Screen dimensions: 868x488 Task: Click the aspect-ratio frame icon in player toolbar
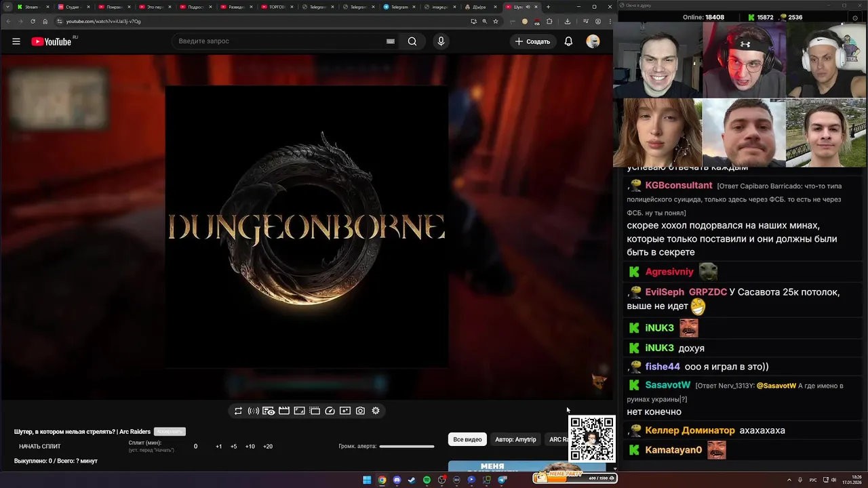pos(299,411)
